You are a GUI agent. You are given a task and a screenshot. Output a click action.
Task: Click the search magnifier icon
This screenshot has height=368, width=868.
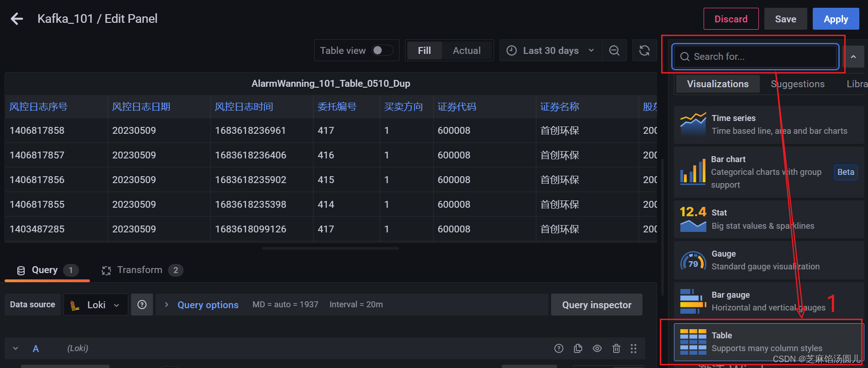click(x=684, y=57)
